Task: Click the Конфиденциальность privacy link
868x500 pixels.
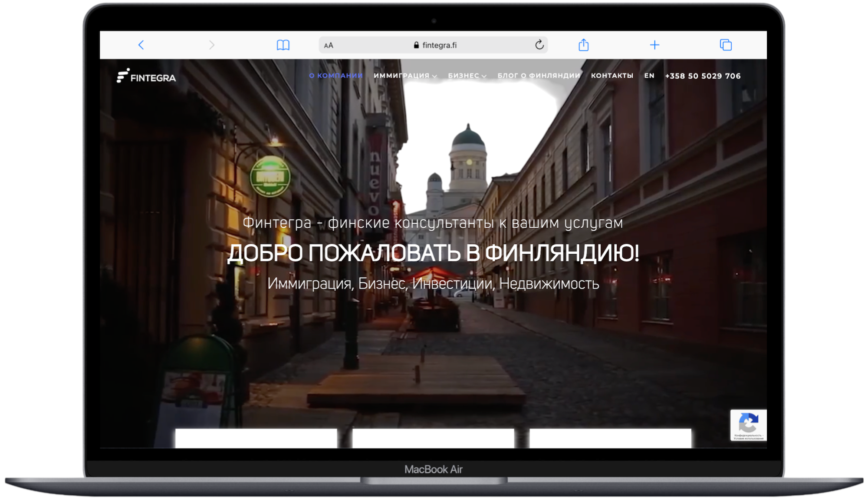Action: tap(747, 435)
